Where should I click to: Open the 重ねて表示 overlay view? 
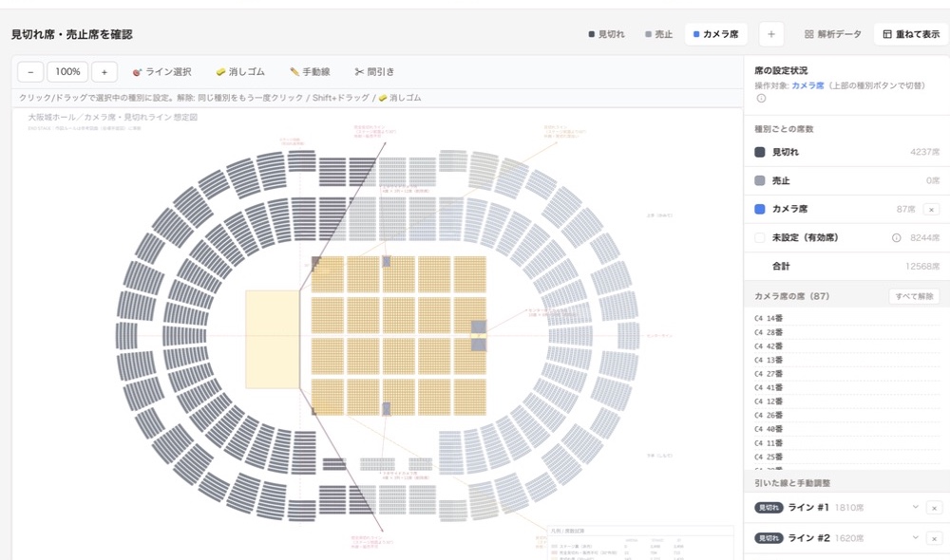tap(911, 34)
